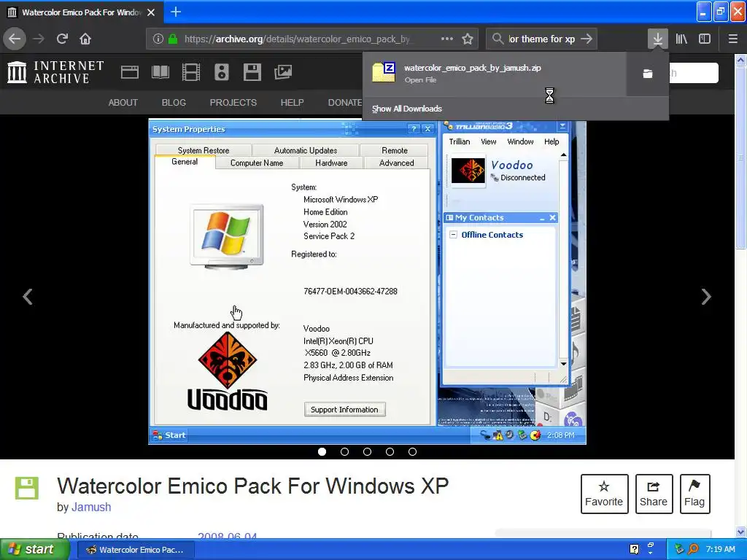Open the site information icon in address bar

pyautogui.click(x=158, y=39)
